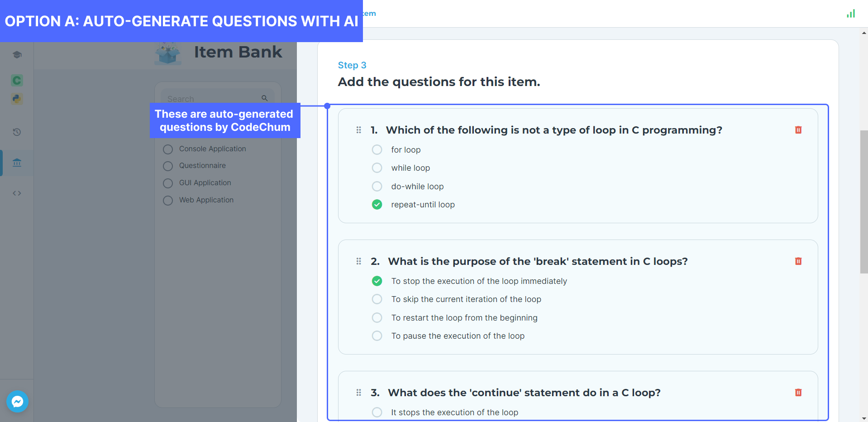This screenshot has height=422, width=868.
Task: Click the vertical scrollbar thumb
Action: click(x=864, y=201)
